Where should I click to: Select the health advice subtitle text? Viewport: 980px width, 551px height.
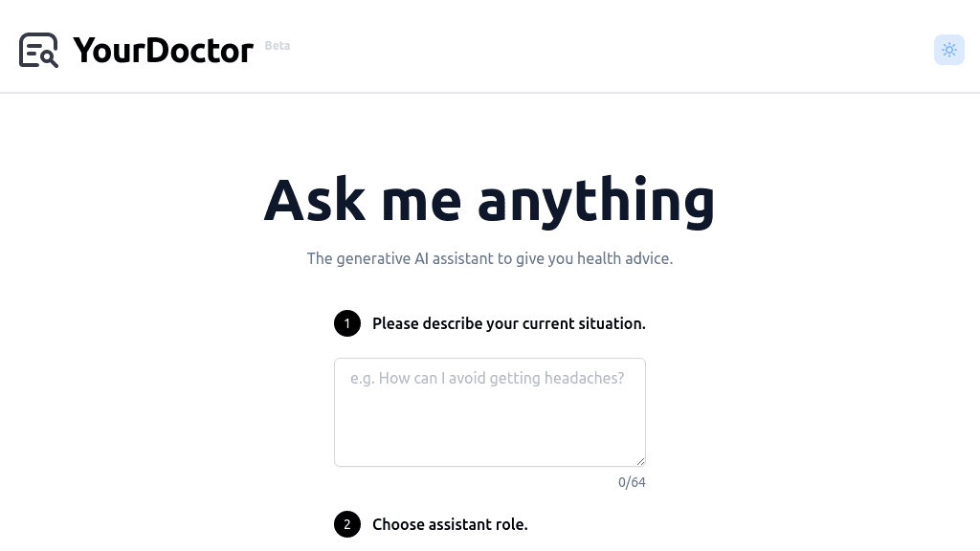click(490, 258)
